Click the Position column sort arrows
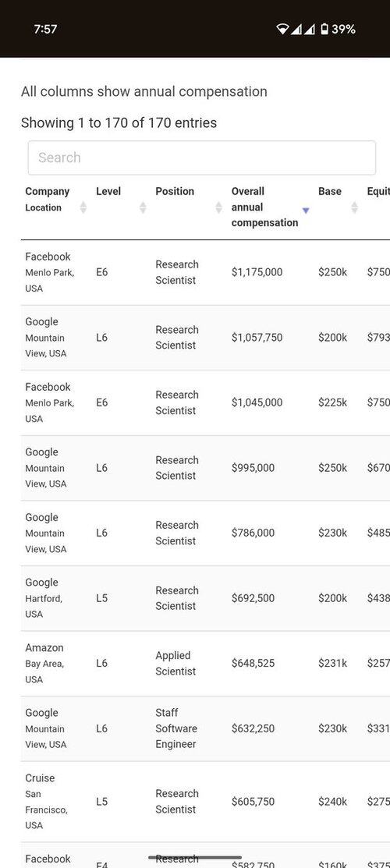This screenshot has height=868, width=390. pos(219,207)
